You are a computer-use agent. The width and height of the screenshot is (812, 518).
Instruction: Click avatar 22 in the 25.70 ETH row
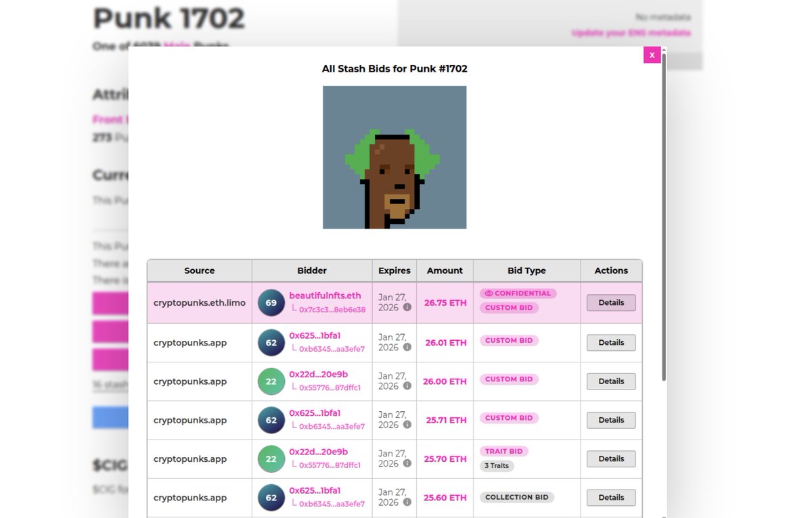(x=271, y=458)
